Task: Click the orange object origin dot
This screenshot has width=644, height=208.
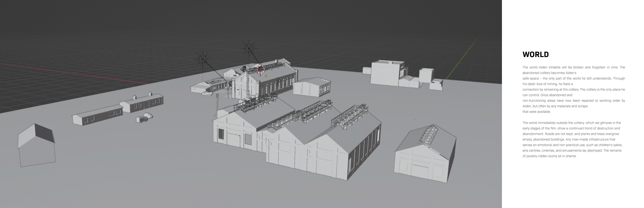Action: [x=266, y=76]
